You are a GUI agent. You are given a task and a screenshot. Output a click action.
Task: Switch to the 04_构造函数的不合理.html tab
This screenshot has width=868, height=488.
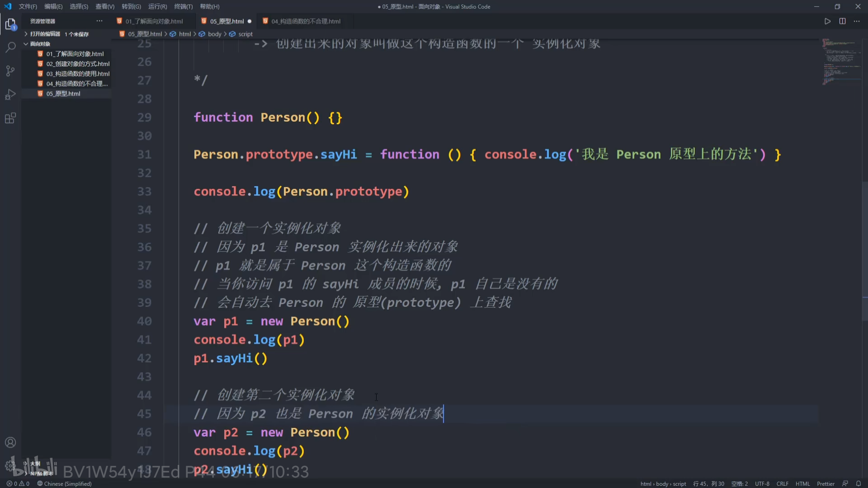tap(306, 21)
